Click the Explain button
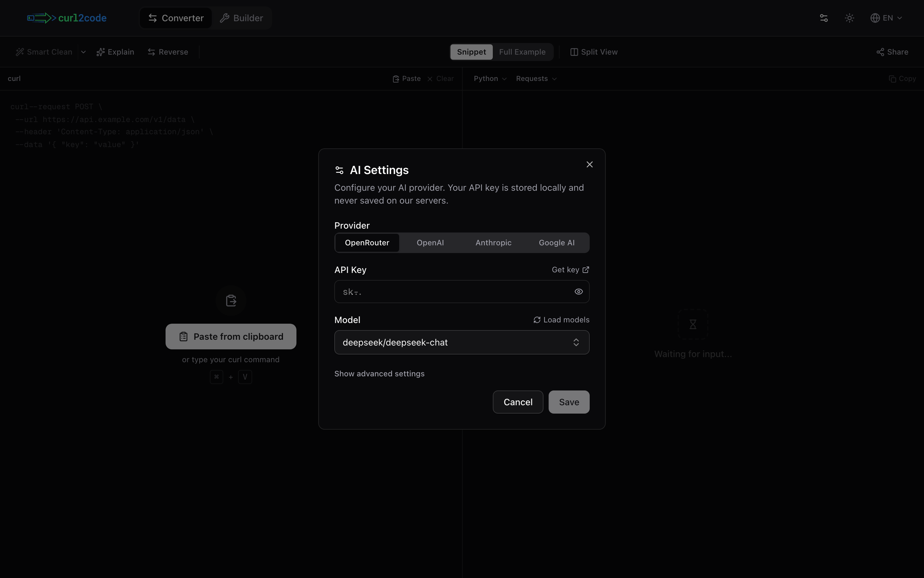 click(x=115, y=52)
